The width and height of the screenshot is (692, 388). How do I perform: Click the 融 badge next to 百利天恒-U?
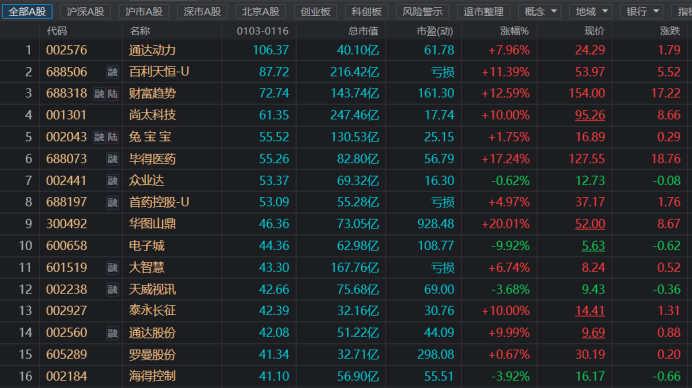113,72
